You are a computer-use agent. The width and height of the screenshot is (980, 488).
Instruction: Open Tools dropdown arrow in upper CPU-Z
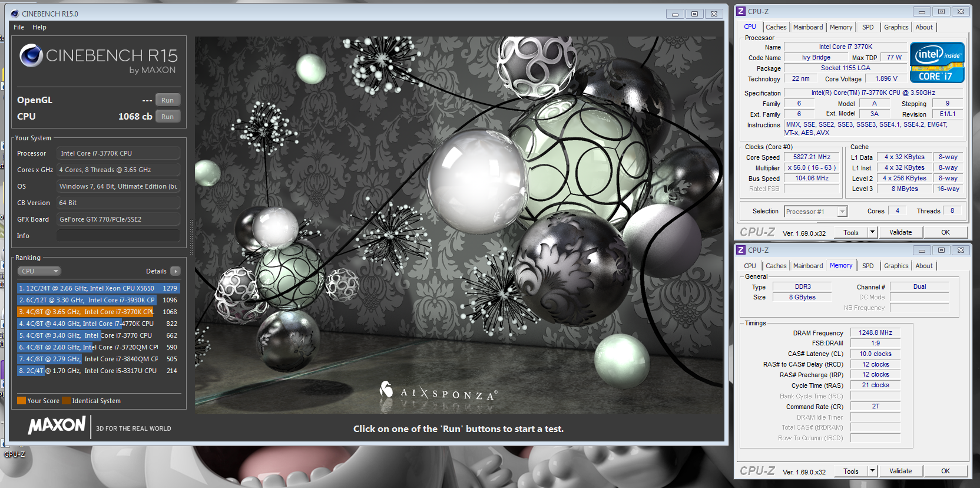(x=873, y=233)
